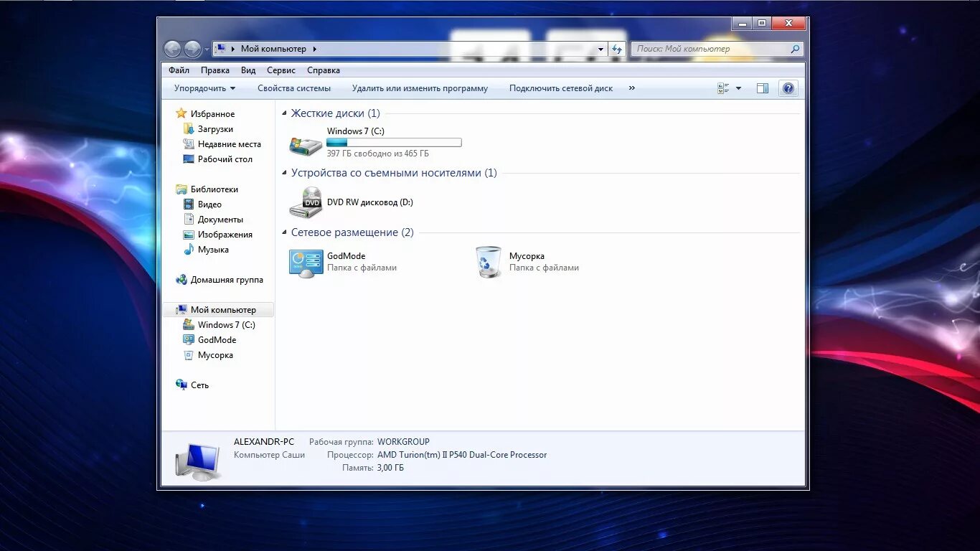The width and height of the screenshot is (980, 551).
Task: Click the ALEXANDR-PC name text
Action: coord(264,442)
